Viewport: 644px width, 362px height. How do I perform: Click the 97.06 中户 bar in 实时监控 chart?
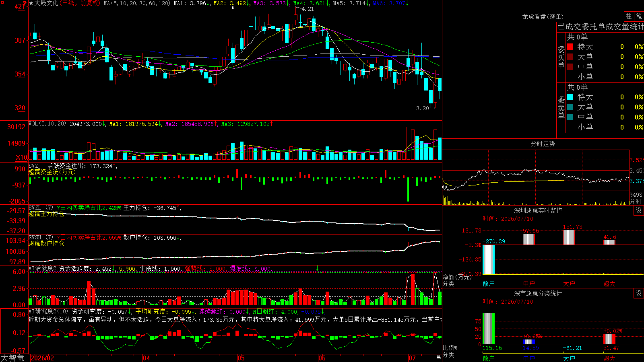(x=529, y=239)
